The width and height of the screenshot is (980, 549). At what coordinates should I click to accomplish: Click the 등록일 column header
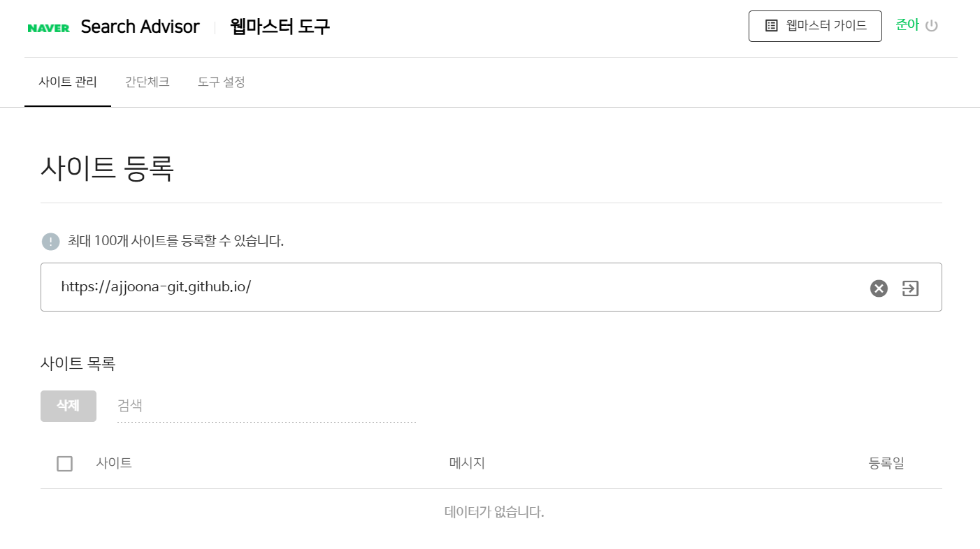[x=886, y=463]
